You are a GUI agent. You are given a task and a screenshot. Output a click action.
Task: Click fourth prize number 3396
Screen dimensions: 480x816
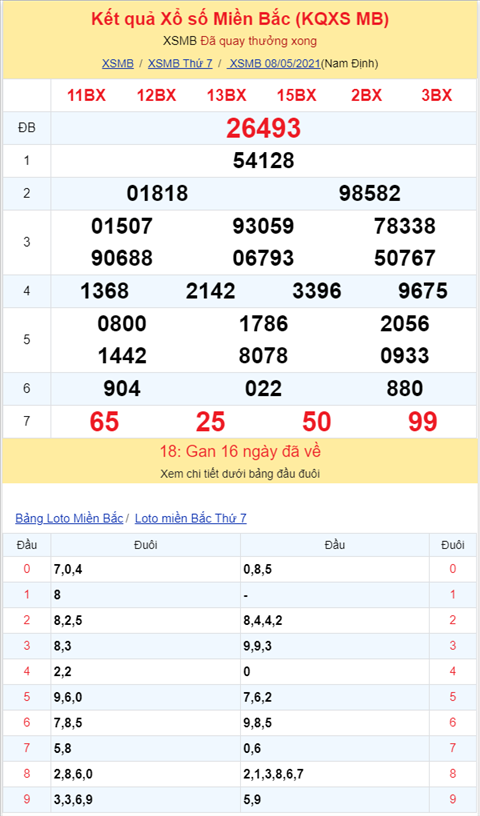[x=317, y=291]
